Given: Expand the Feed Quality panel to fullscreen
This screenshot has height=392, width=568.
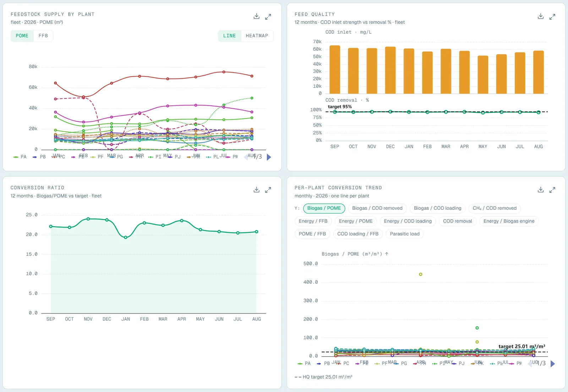Looking at the screenshot, I should [x=552, y=16].
